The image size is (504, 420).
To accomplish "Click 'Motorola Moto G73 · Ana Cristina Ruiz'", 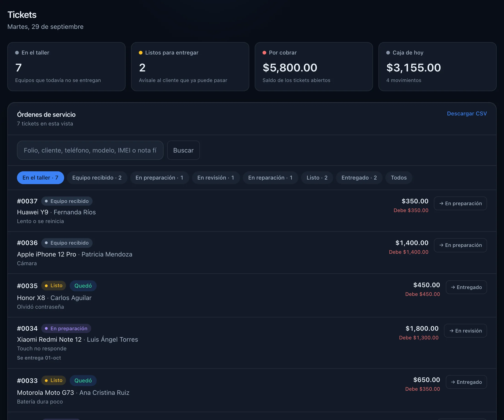I will pos(73,393).
